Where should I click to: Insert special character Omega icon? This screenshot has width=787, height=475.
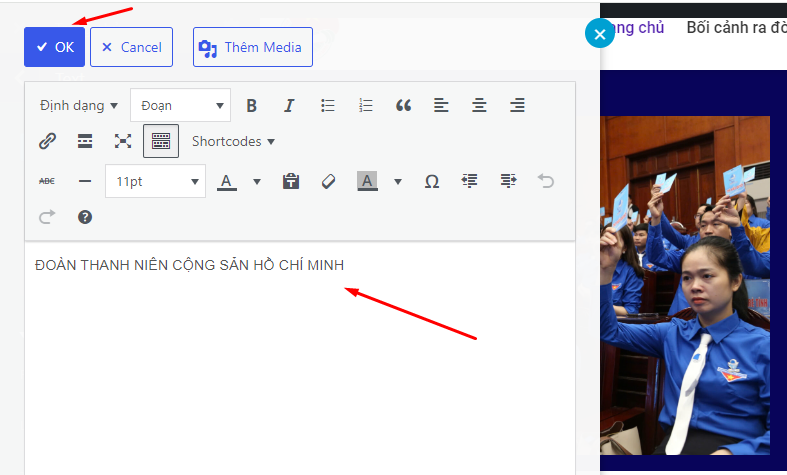click(x=432, y=181)
